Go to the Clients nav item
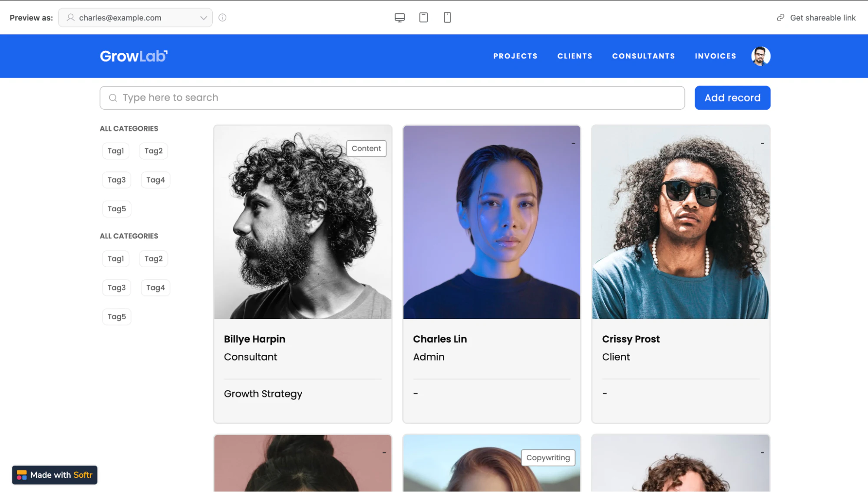 (575, 56)
